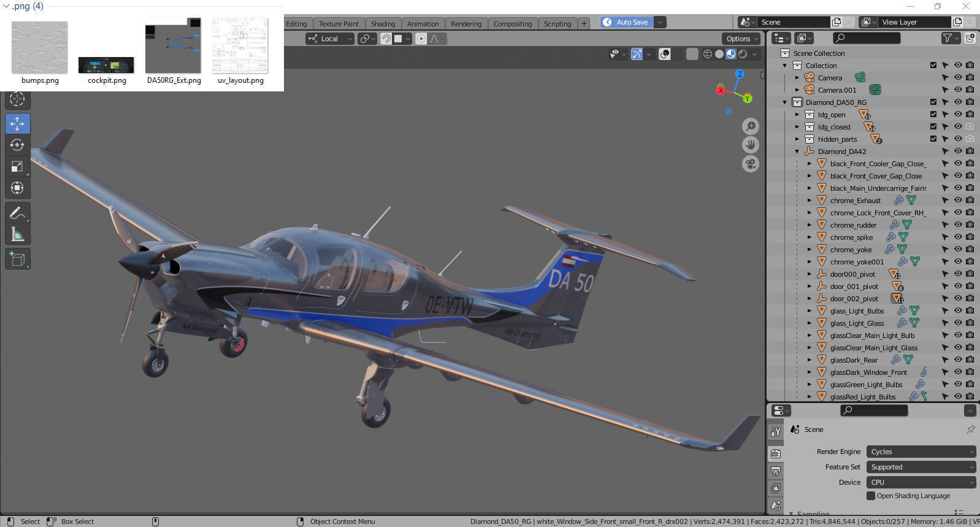The height and width of the screenshot is (527, 980).
Task: Expand the ldg_open collection
Action: (797, 114)
